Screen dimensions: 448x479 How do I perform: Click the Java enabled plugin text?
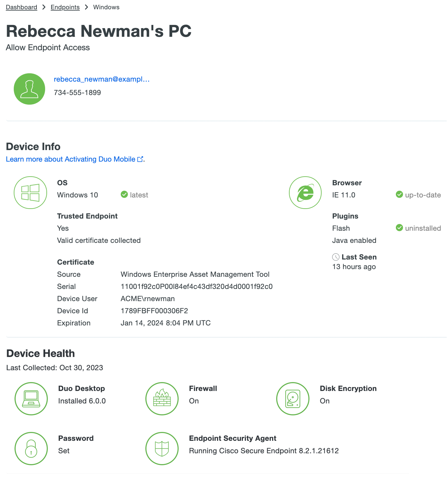tap(354, 240)
